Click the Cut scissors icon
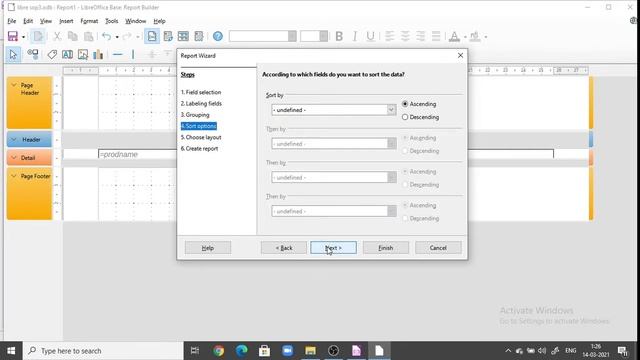The image size is (640, 360). pyautogui.click(x=57, y=36)
